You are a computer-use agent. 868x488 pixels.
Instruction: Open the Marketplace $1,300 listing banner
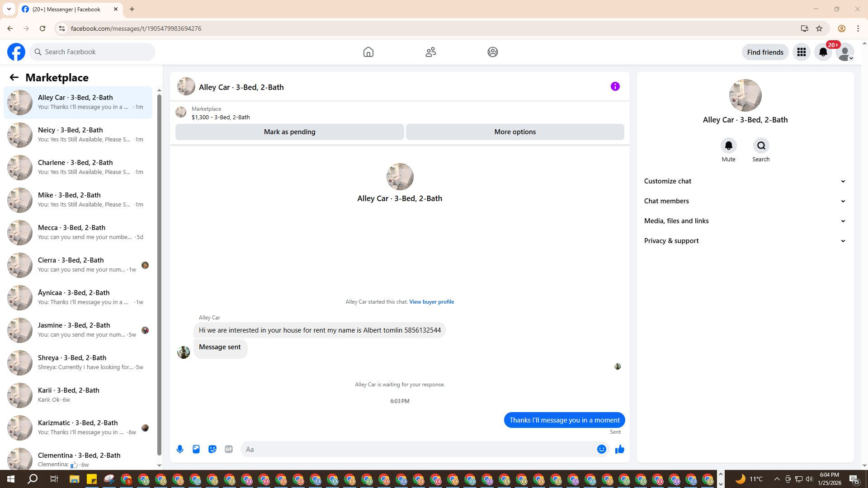coord(400,113)
